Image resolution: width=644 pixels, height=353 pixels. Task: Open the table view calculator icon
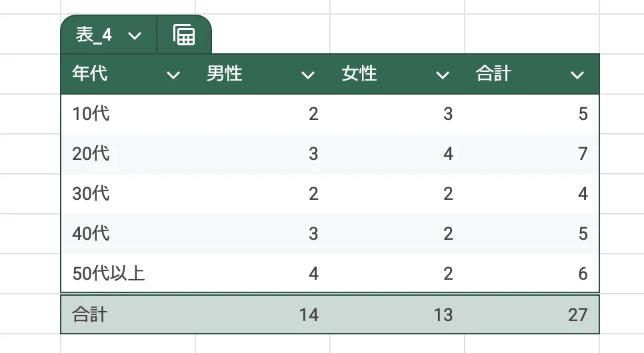point(184,35)
